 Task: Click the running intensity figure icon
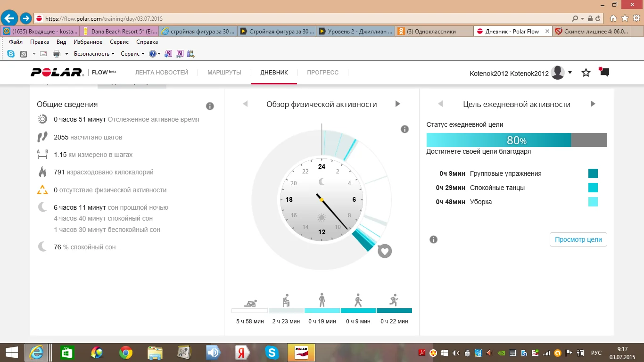[394, 300]
